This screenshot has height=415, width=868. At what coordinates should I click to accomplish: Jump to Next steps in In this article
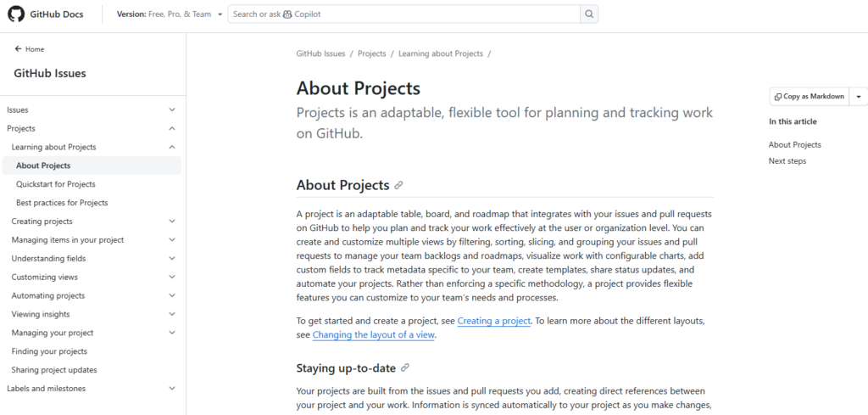pos(787,161)
